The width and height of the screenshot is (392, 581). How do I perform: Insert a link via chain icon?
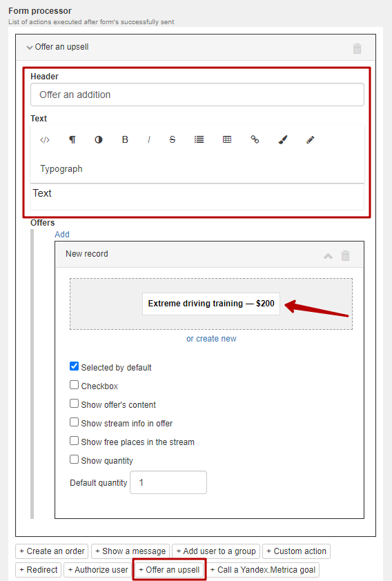255,139
